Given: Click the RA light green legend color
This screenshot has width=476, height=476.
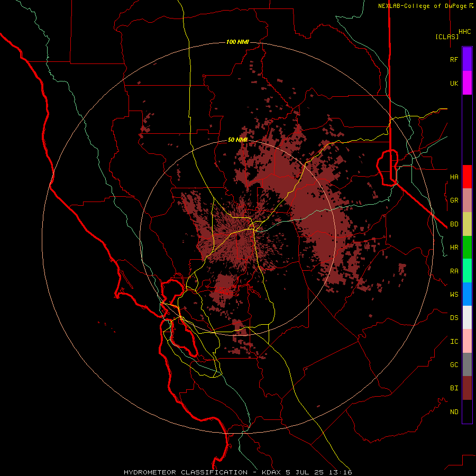Looking at the screenshot, I should pyautogui.click(x=467, y=271).
